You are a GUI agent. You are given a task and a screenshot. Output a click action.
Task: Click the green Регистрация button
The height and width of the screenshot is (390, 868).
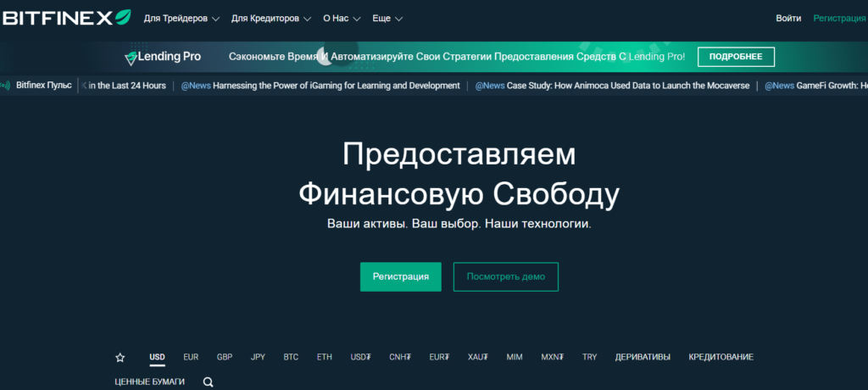(401, 276)
